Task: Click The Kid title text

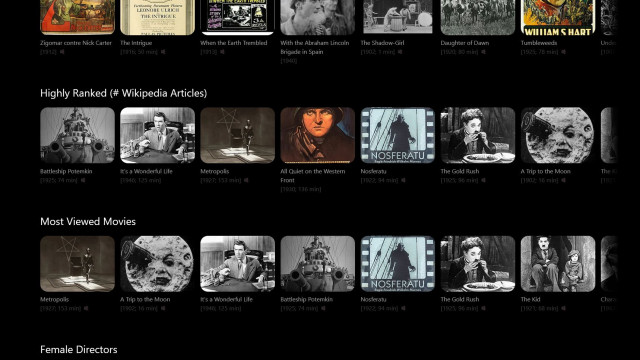Action: click(x=530, y=300)
